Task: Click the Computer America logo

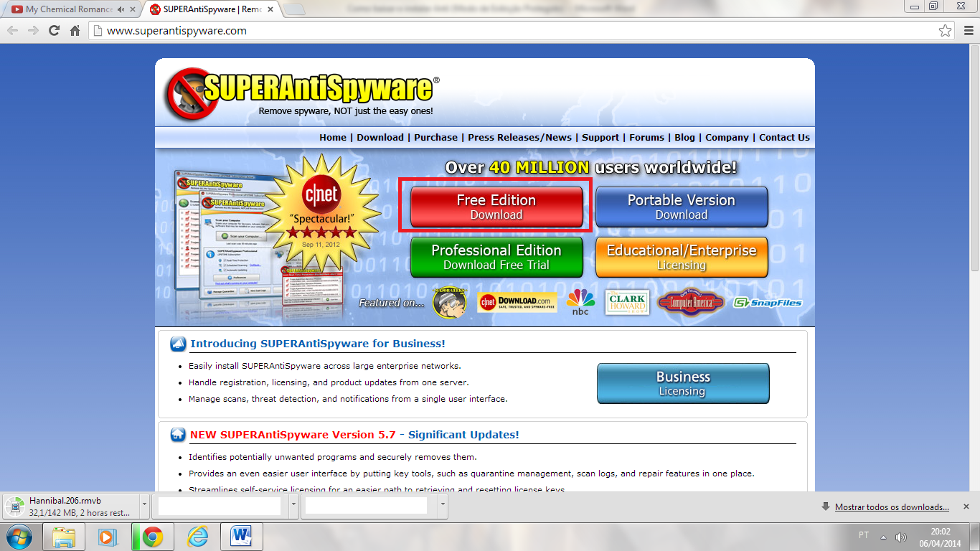Action: (691, 302)
